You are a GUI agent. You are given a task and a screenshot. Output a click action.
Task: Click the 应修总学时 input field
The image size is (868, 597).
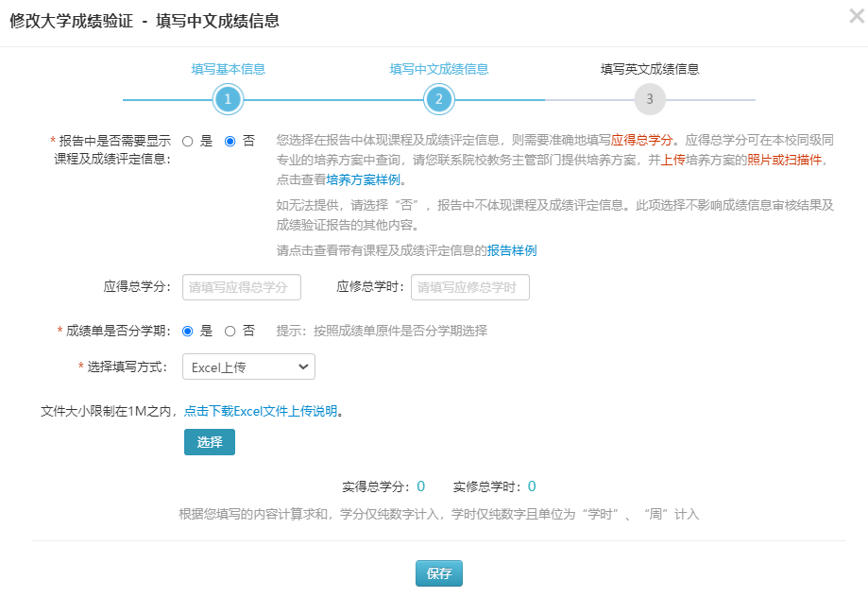(469, 286)
